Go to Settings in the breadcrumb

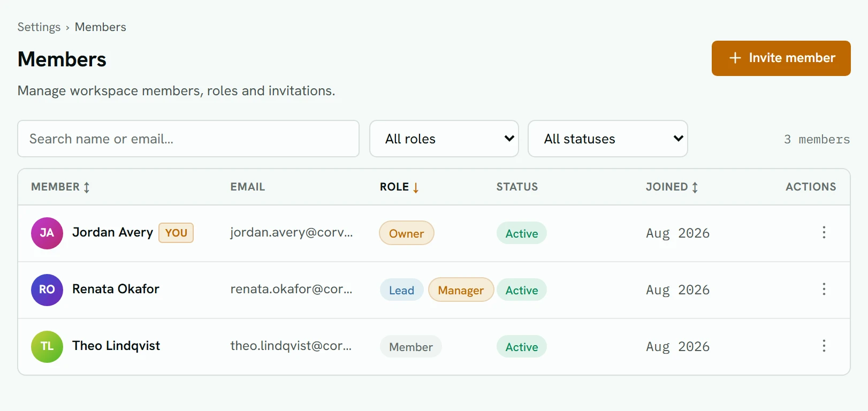tap(39, 27)
